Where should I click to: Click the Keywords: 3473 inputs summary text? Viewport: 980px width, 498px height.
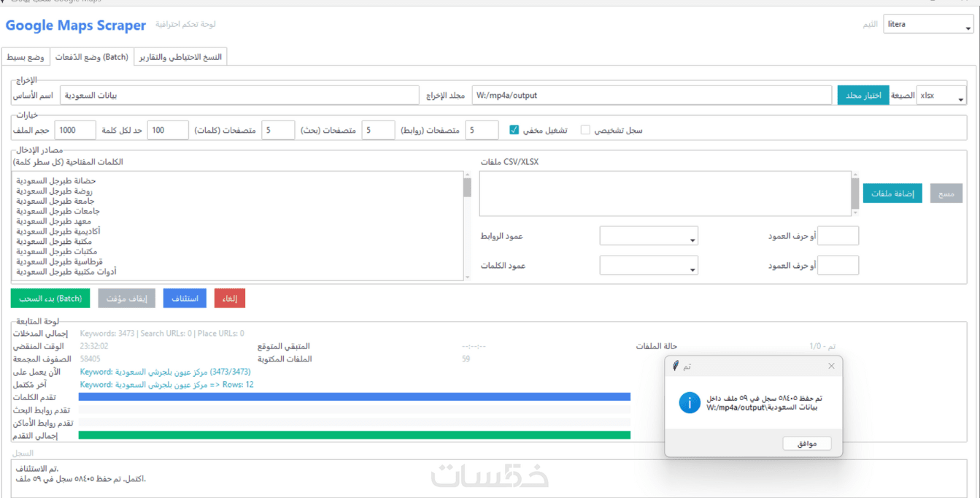tap(162, 334)
